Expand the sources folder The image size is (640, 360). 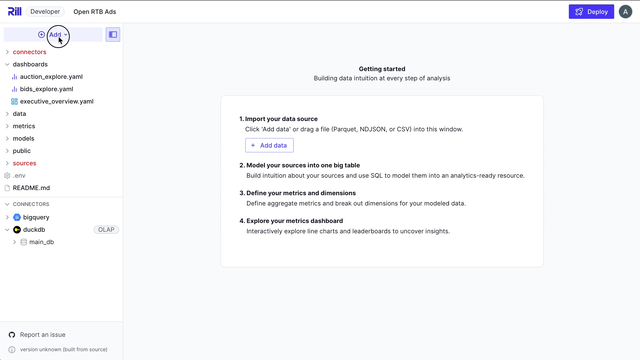24,163
